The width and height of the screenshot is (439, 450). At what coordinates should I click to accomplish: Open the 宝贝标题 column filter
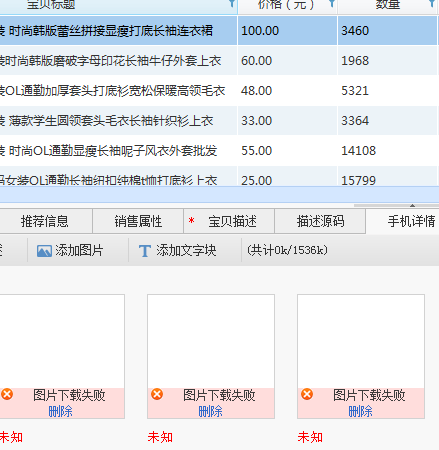(x=232, y=3)
